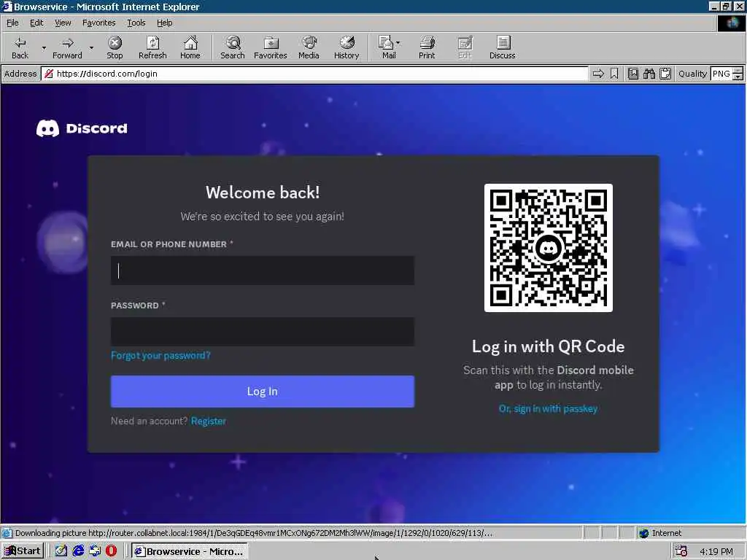Screen dimensions: 747x560
Task: Click the page icon in address bar
Action: point(49,74)
